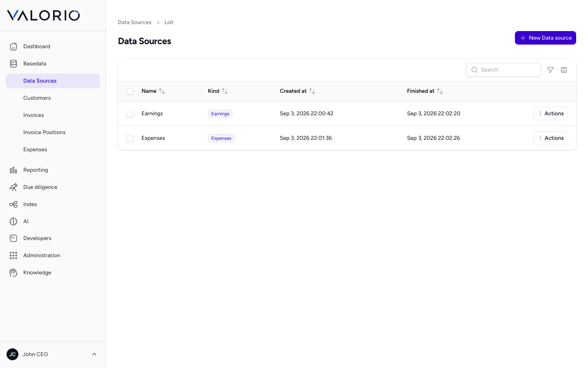Screen dimensions: 588x368
Task: Sort by Finished at arrows
Action: click(440, 91)
